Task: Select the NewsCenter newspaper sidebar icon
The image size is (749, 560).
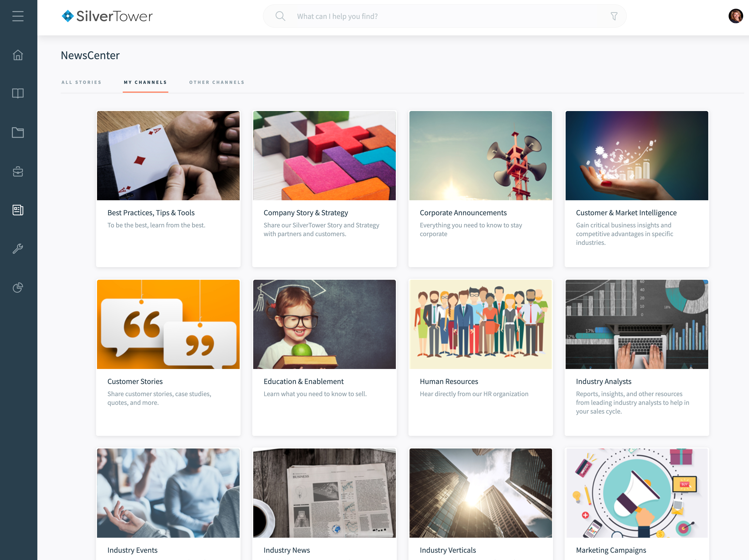Action: 18,210
